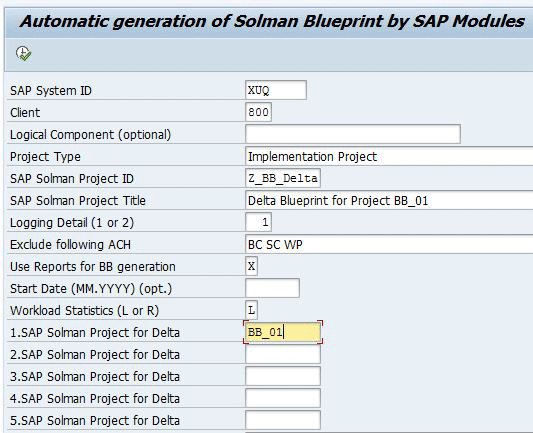Click the 'Exclude following ACH' label
Screen dimensions: 533x433
tap(70, 245)
